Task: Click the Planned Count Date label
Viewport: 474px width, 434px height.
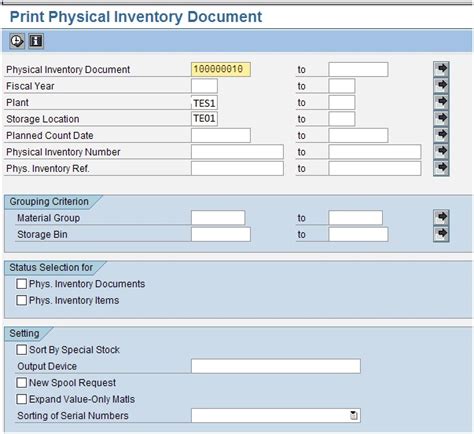Action: click(50, 135)
